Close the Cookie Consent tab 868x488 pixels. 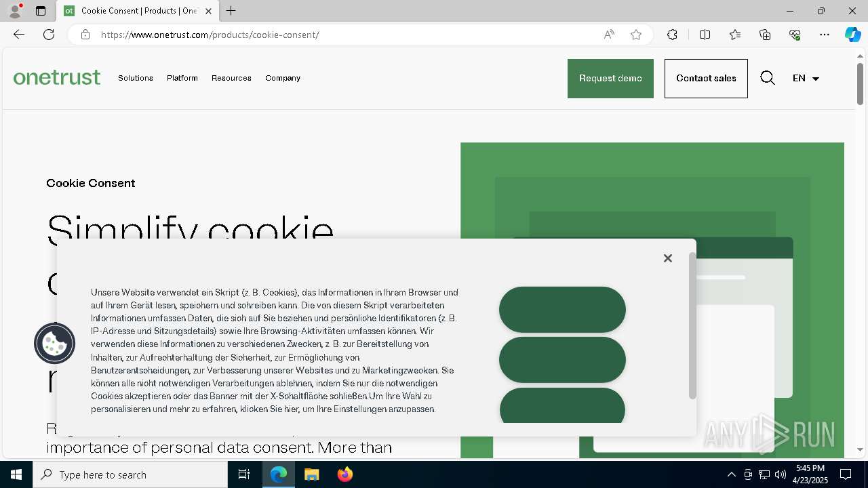pyautogui.click(x=208, y=11)
